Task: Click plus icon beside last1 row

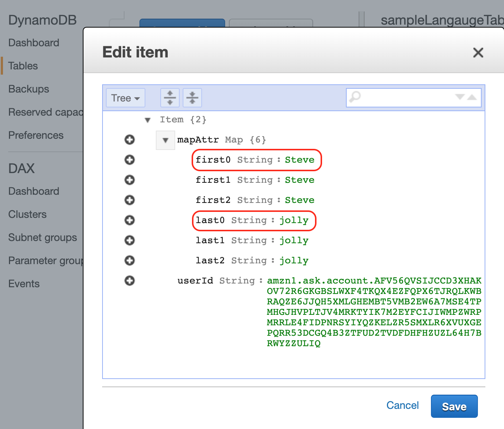Action: click(x=130, y=241)
